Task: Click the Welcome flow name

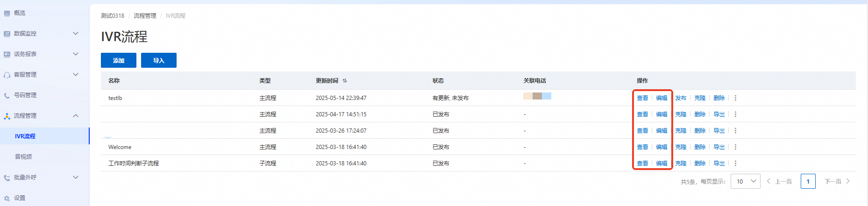Action: point(120,147)
